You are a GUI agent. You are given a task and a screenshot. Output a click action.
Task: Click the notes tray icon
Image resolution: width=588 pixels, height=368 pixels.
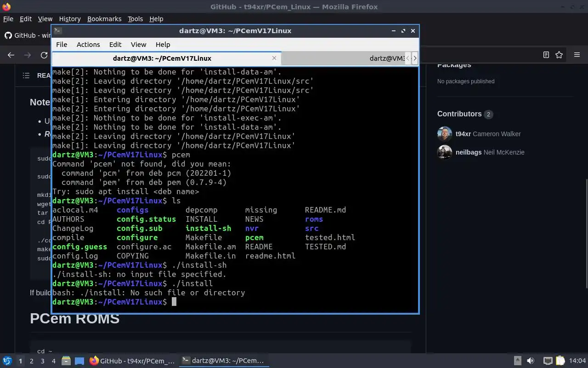pyautogui.click(x=560, y=361)
